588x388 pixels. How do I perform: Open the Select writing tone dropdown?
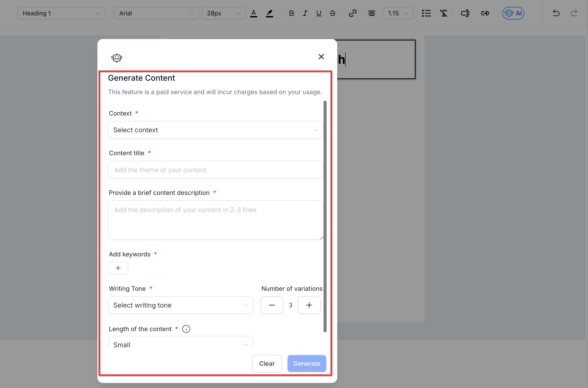coord(180,305)
